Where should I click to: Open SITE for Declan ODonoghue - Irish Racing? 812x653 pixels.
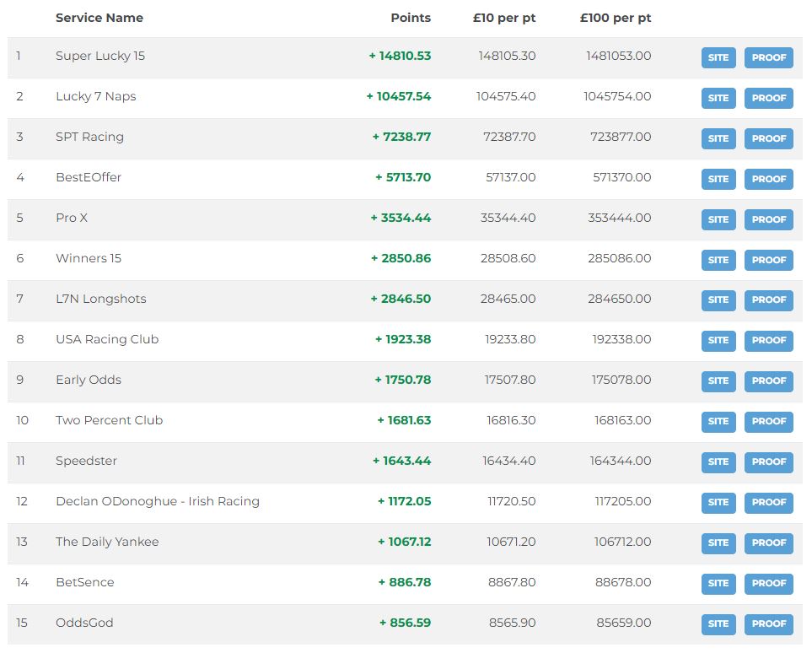[x=718, y=503]
